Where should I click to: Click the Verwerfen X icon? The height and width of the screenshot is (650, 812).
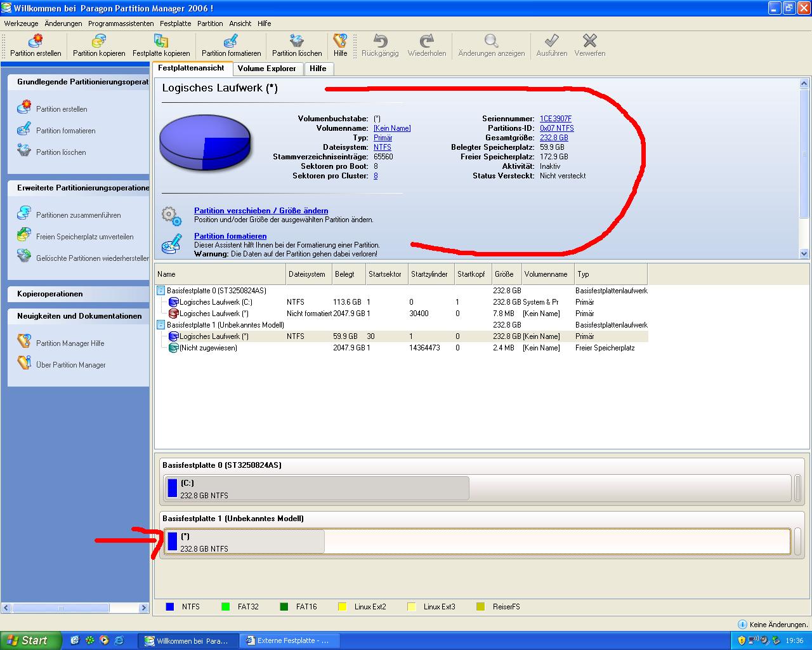point(590,41)
